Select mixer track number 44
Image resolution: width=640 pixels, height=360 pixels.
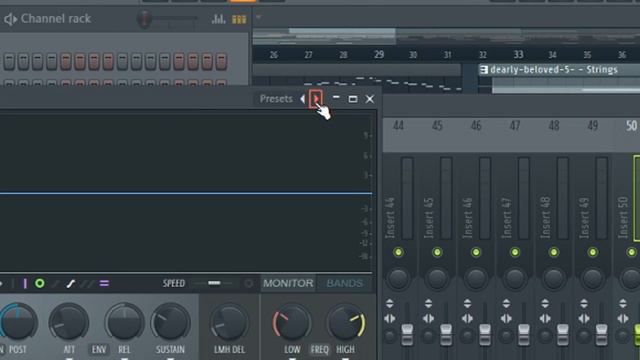(x=398, y=126)
